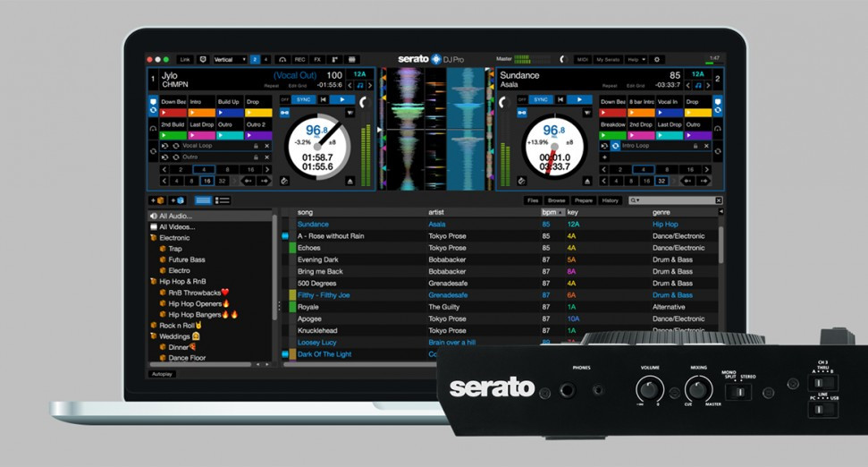
Task: Click the Autoplay button
Action: click(x=162, y=374)
